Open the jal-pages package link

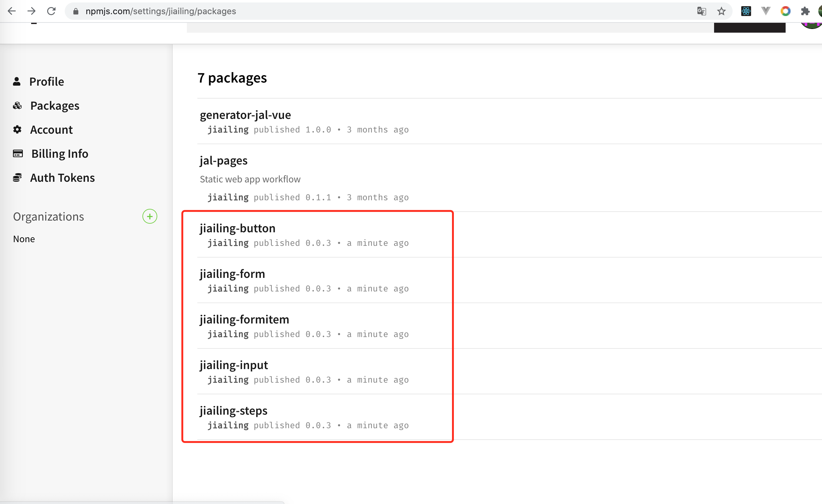click(x=224, y=161)
